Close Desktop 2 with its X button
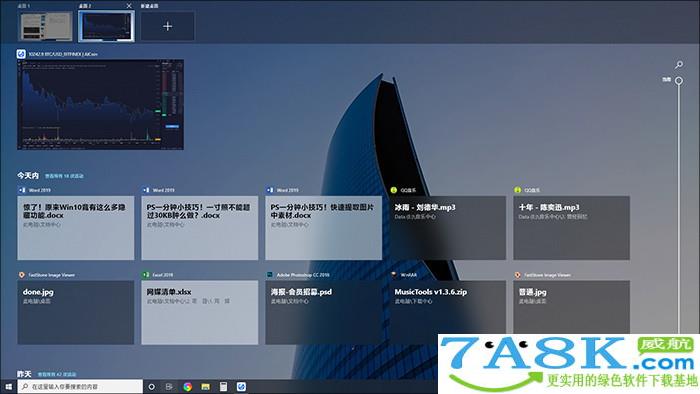 [129, 6]
